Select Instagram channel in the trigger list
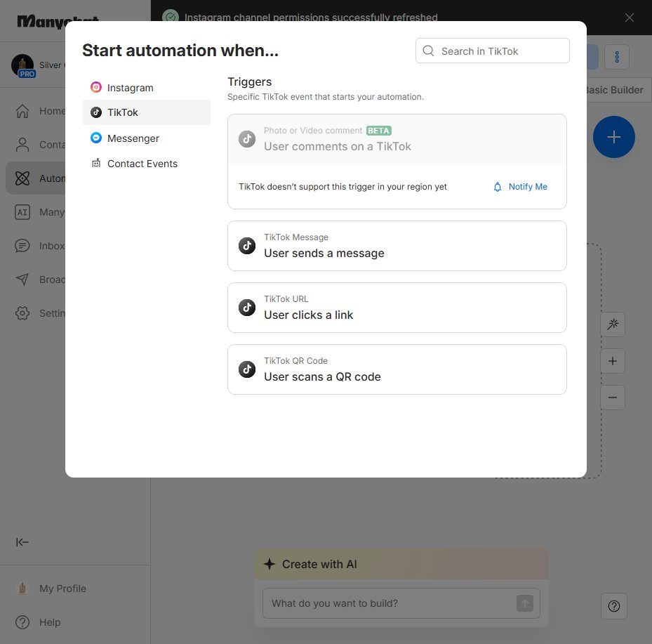Image resolution: width=652 pixels, height=644 pixels. click(146, 88)
